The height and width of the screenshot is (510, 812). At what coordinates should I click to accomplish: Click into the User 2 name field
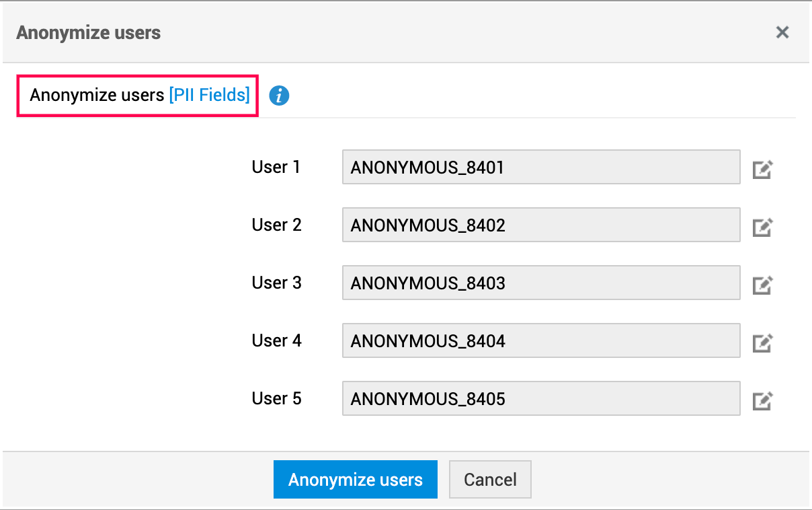coord(540,225)
